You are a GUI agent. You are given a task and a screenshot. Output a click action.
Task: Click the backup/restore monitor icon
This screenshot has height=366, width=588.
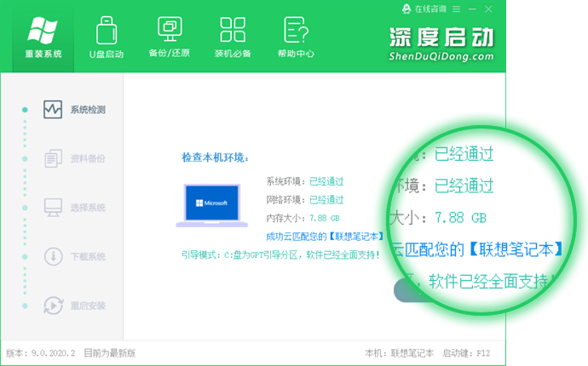coord(170,29)
